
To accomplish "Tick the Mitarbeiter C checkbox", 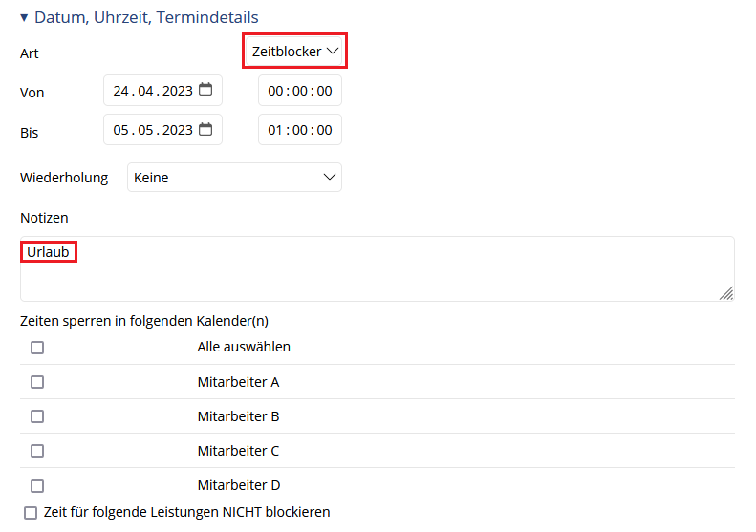I will pos(37,451).
